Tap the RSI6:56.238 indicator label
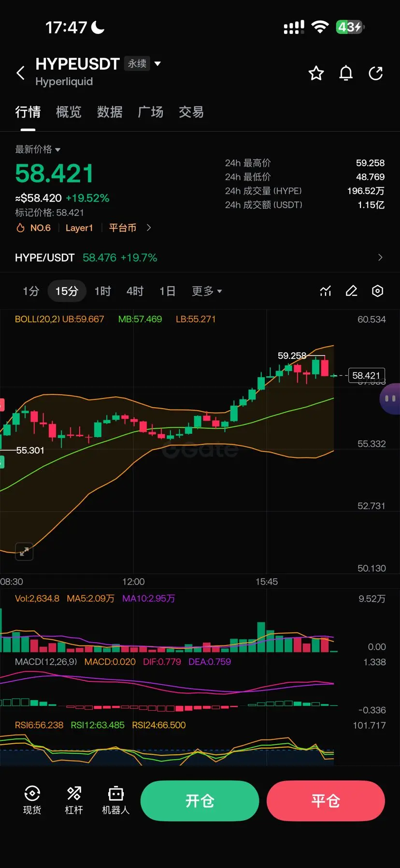 click(39, 725)
